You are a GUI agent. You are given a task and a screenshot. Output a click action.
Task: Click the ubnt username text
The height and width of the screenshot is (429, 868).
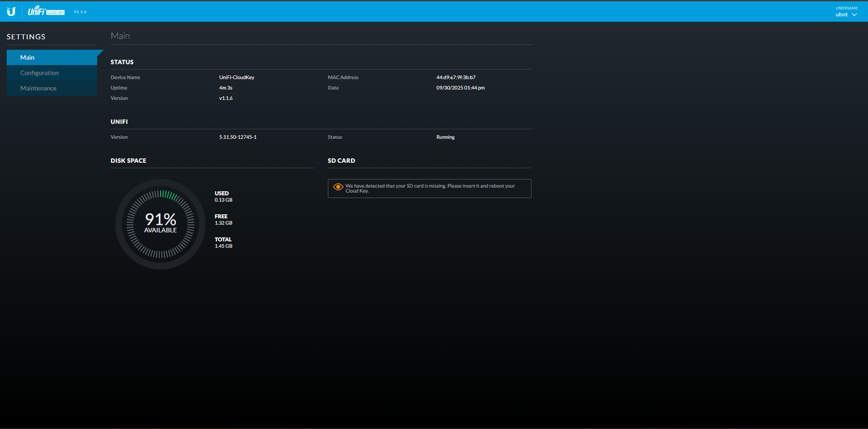842,15
